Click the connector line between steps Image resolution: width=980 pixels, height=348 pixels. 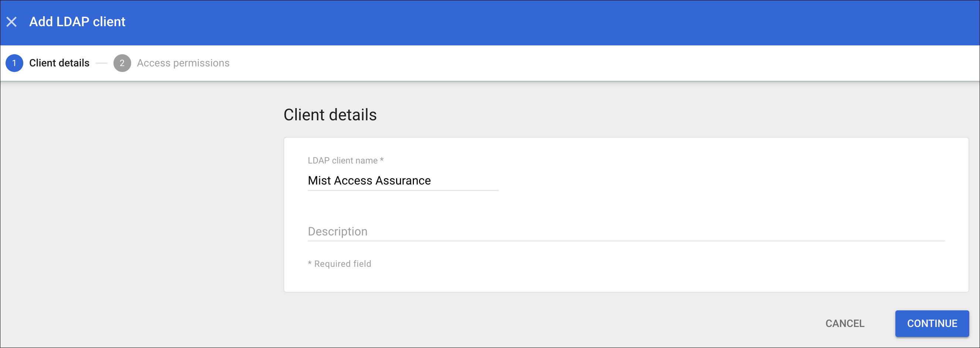click(x=102, y=63)
